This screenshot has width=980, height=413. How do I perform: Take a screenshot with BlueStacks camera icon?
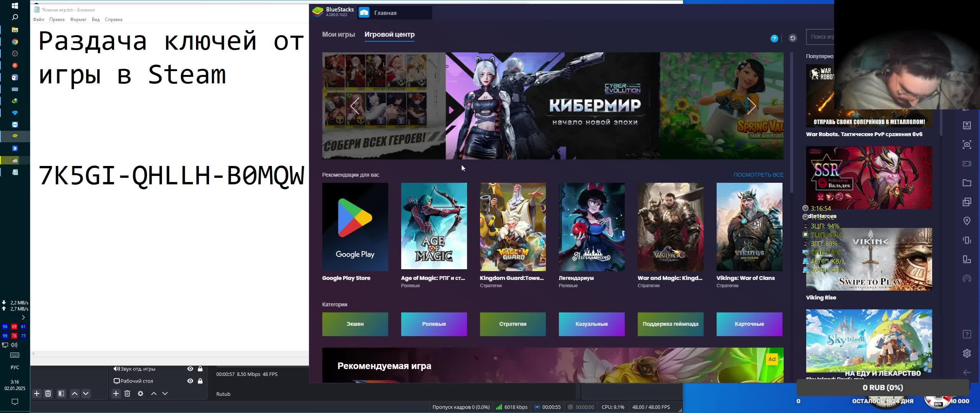967,145
